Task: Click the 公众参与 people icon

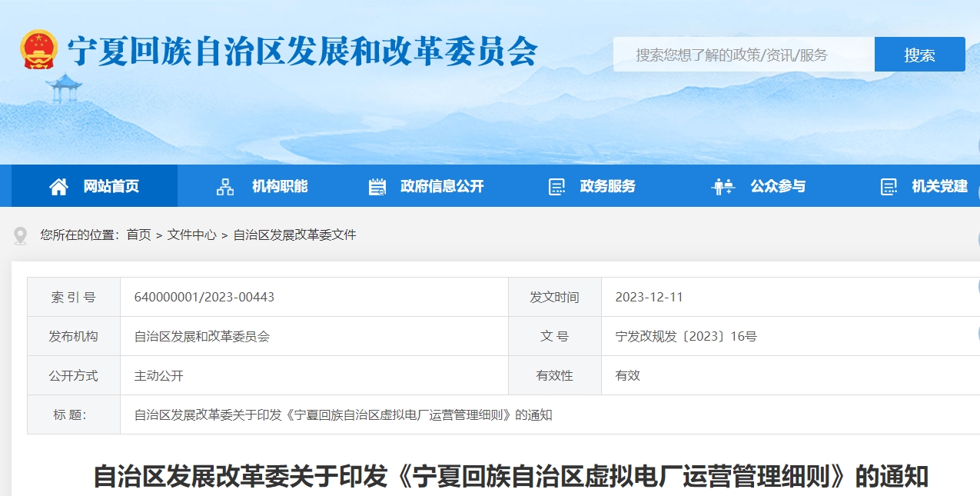Action: [723, 186]
